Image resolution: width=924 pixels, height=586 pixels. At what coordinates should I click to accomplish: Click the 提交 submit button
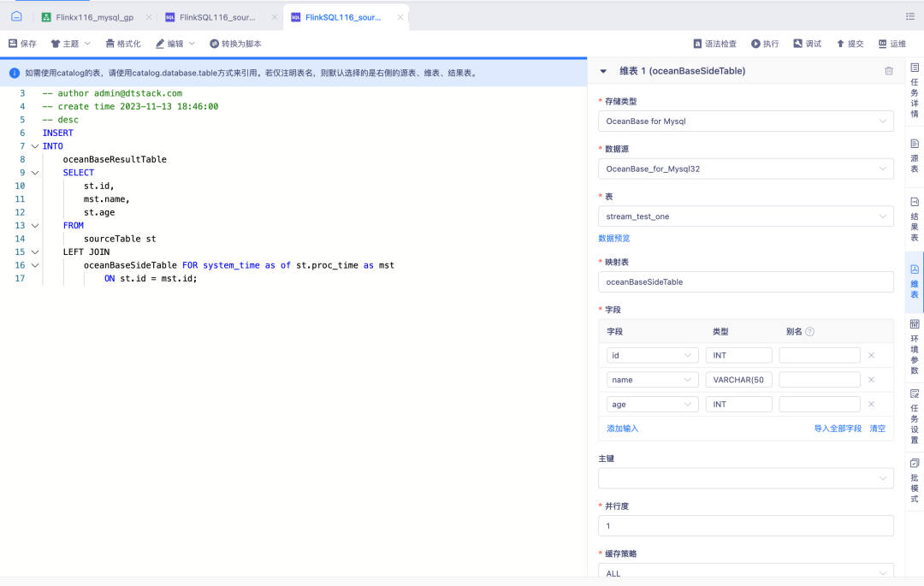pos(850,44)
